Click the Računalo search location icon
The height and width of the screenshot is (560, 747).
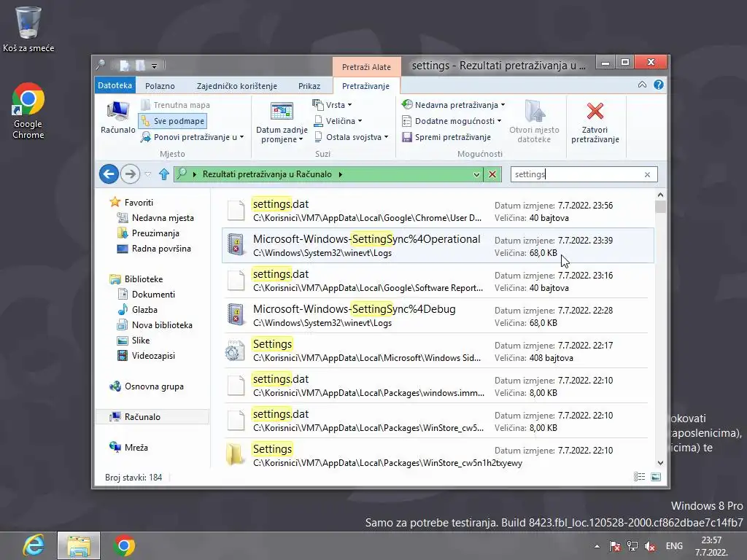click(117, 118)
